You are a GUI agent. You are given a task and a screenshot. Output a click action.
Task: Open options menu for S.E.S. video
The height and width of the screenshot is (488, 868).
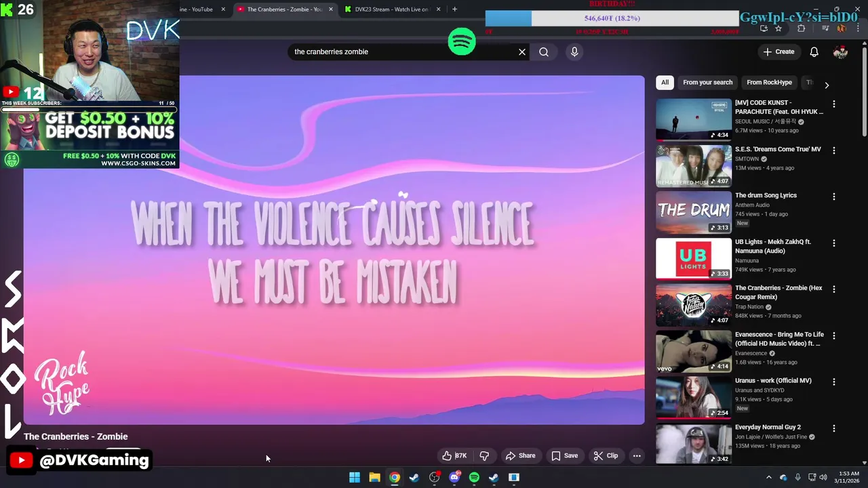tap(834, 150)
